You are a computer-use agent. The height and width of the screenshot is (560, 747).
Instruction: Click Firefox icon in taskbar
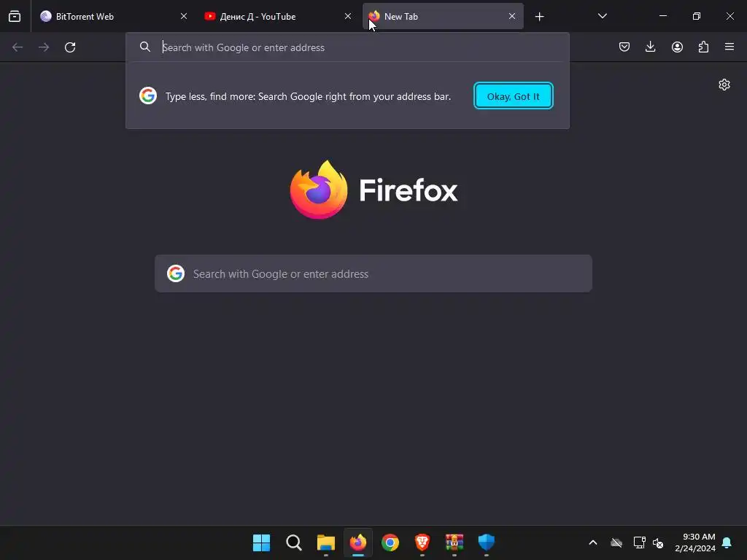coord(358,542)
